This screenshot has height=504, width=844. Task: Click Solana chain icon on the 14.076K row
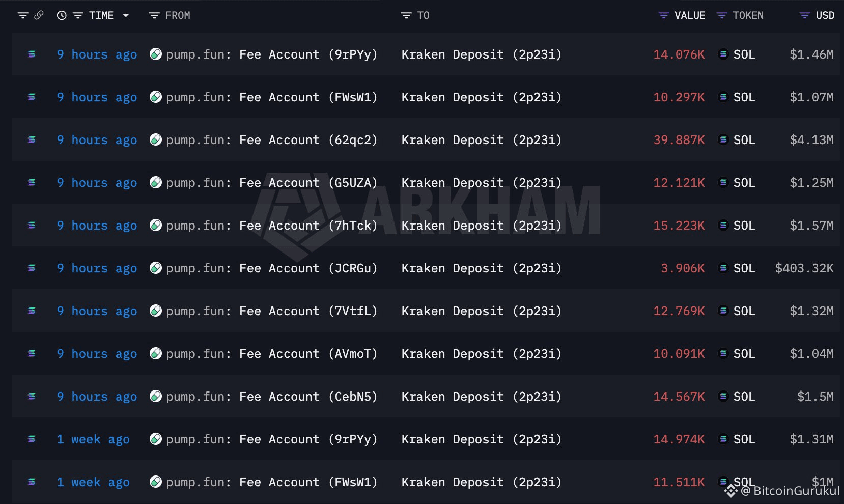coord(32,54)
